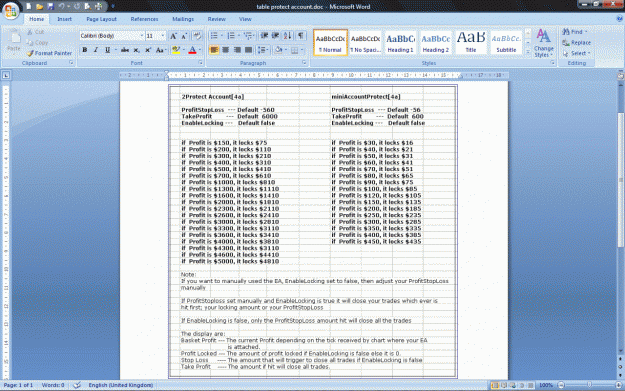
Task: Open Bullets list dropdown
Action: (x=222, y=36)
